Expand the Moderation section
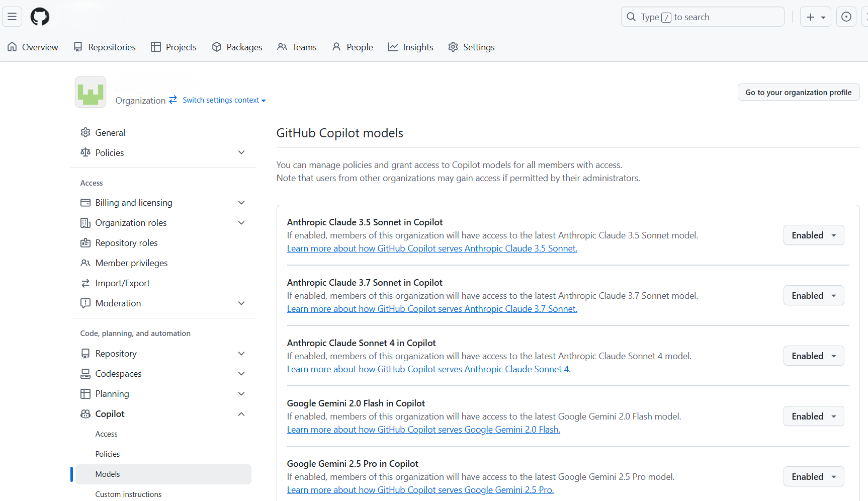Viewport: 868px width, 501px height. pyautogui.click(x=241, y=303)
